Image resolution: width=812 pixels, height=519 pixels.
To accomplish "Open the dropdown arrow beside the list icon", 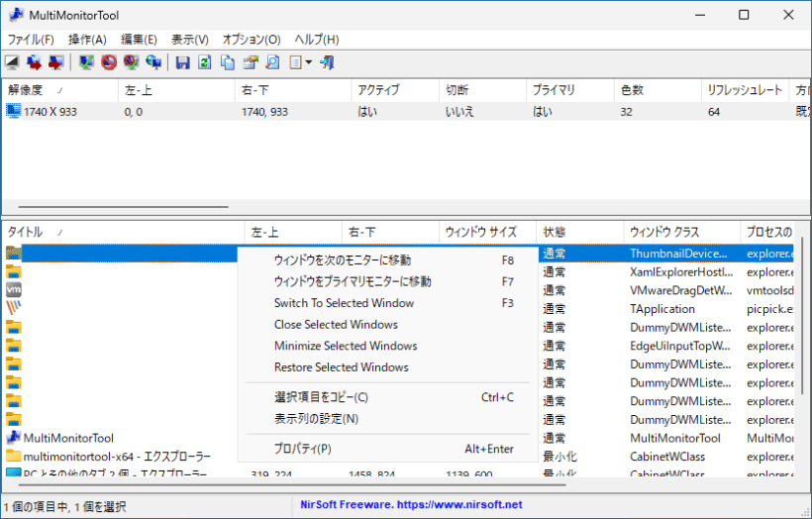I will pos(309,62).
